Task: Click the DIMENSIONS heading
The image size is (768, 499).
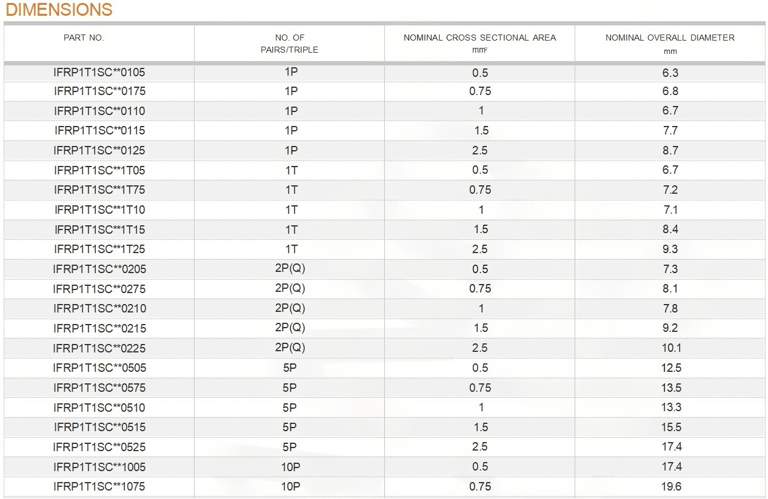Action: pos(59,9)
